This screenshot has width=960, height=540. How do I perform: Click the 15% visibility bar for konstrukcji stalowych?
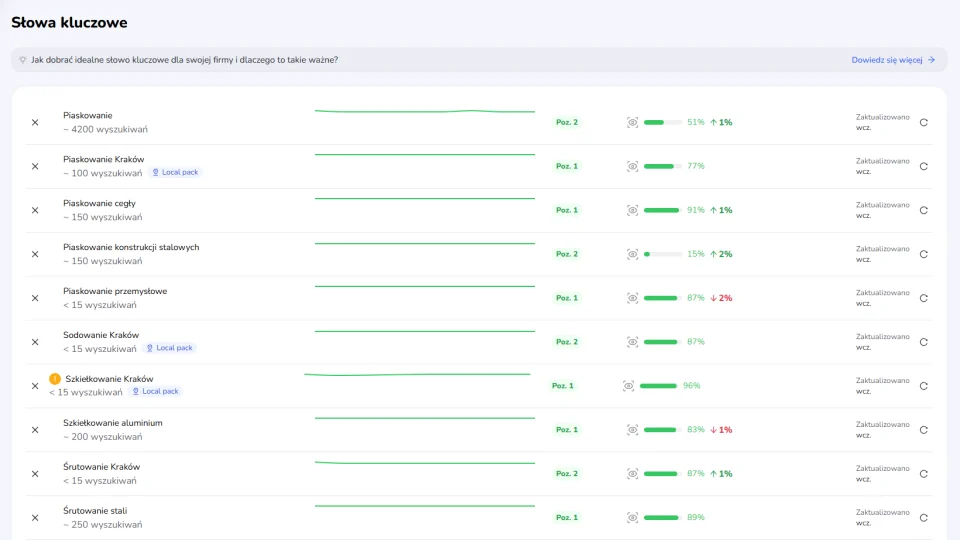(662, 254)
